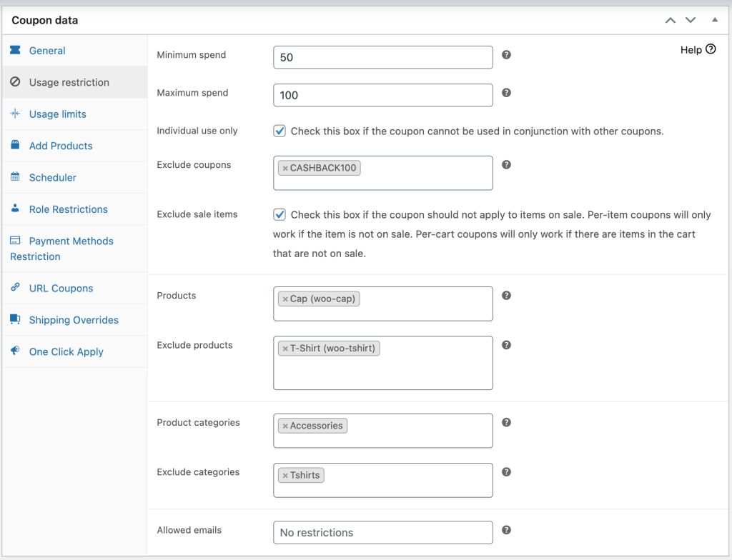Click help tooltip icon beside Maximum spend
Screen dimensions: 732x560
pyautogui.click(x=506, y=93)
